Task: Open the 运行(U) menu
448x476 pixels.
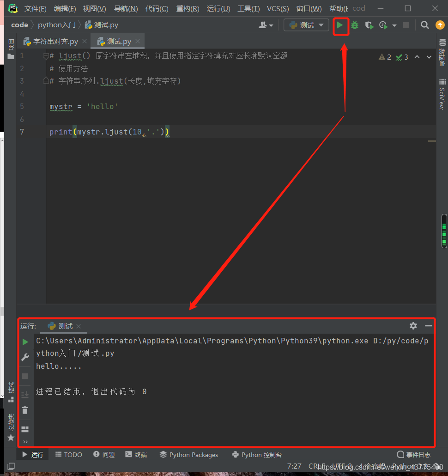Action: [x=218, y=8]
